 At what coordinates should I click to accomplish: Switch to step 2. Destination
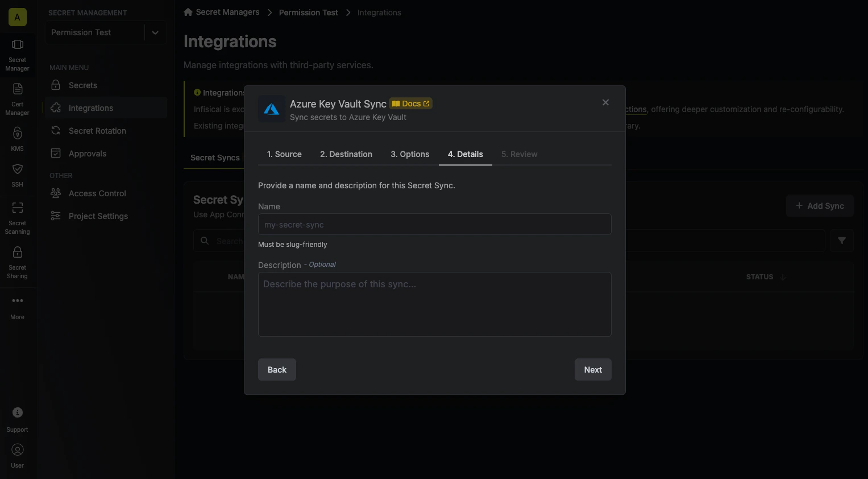pyautogui.click(x=346, y=154)
